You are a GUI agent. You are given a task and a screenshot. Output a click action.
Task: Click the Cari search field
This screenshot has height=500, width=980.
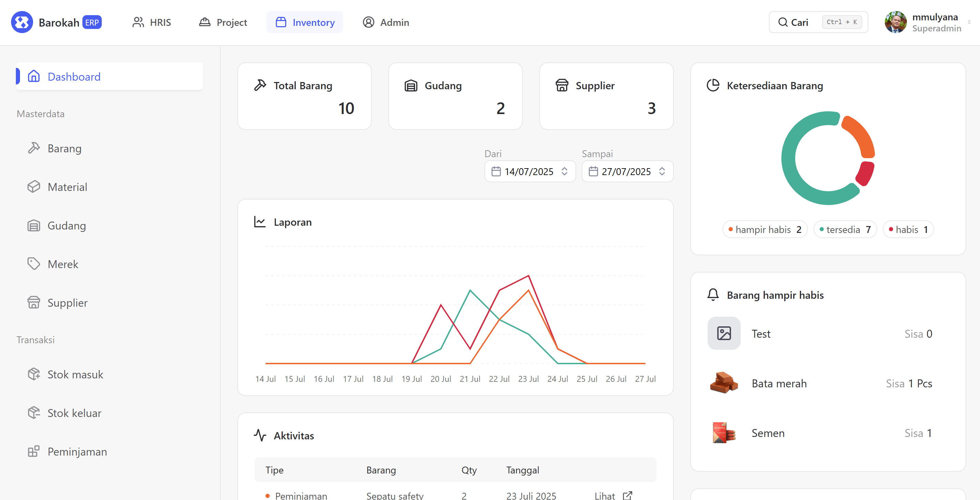[818, 22]
